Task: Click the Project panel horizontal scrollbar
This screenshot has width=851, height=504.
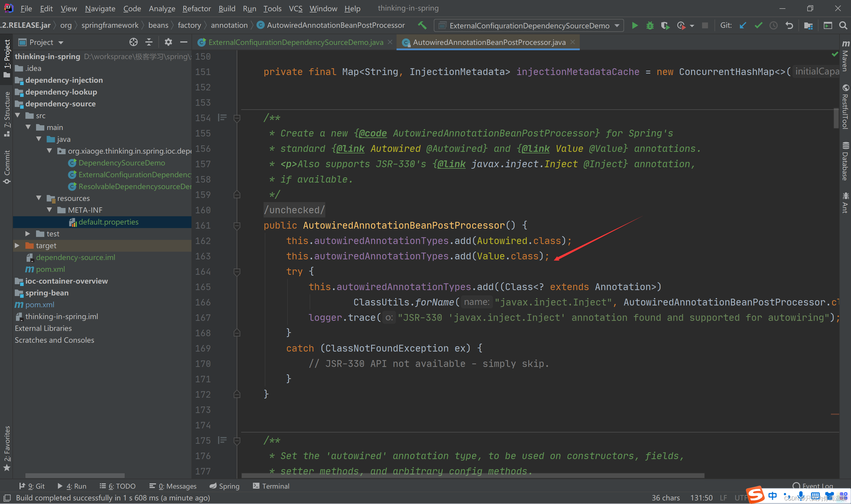Action: click(75, 475)
